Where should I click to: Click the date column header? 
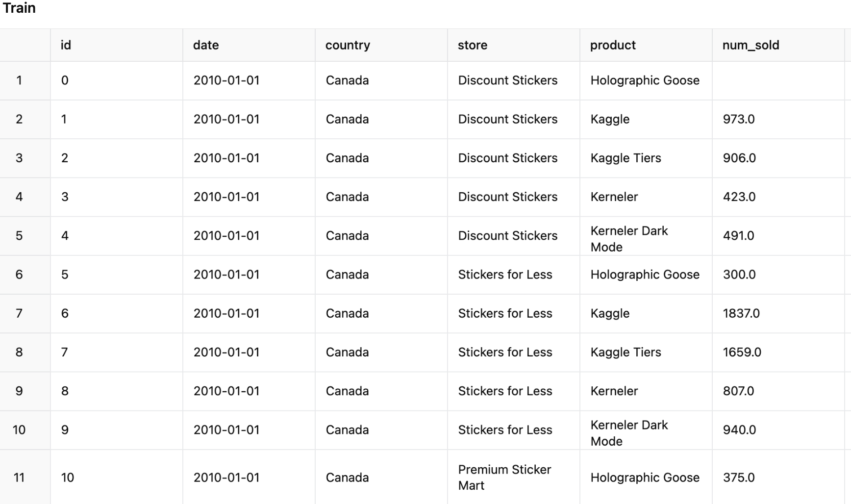[249, 45]
